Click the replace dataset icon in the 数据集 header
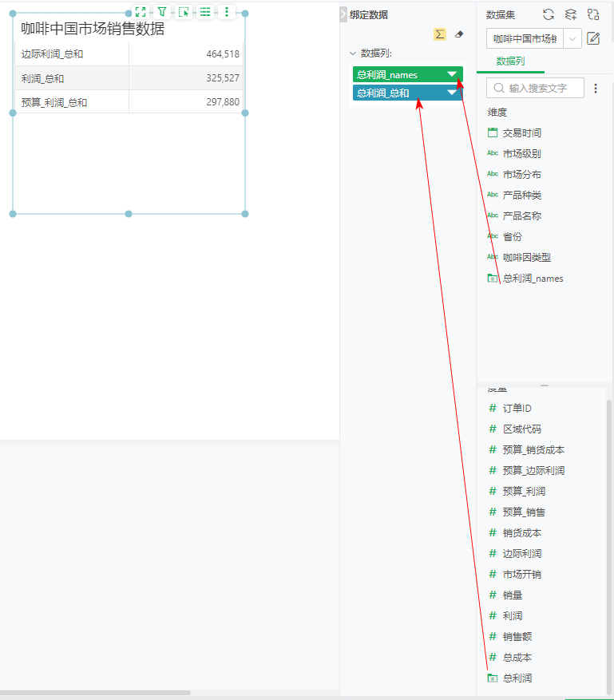The image size is (614, 700). (x=593, y=14)
